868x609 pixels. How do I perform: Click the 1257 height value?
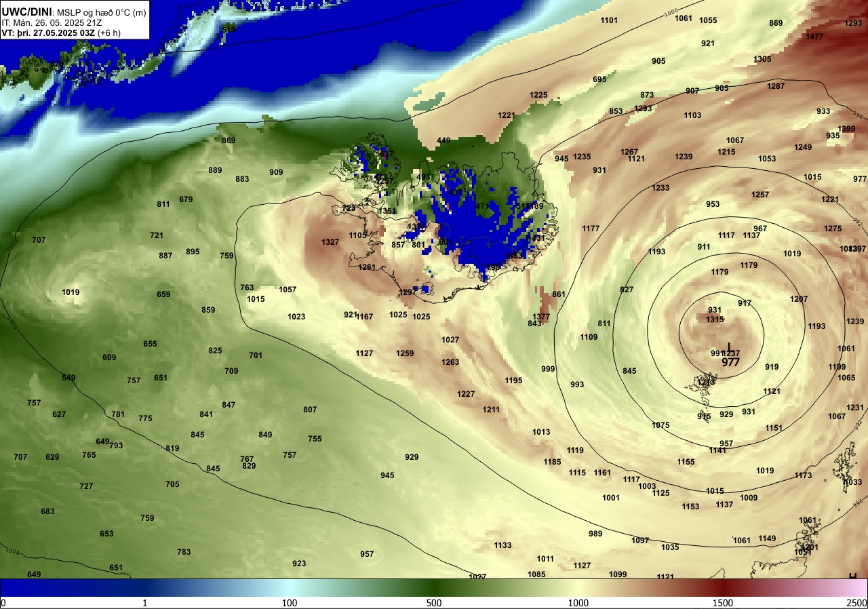760,195
